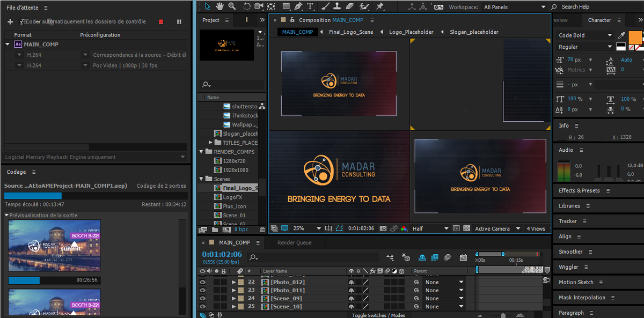The width and height of the screenshot is (644, 318).
Task: Select the Character panel tab
Action: click(599, 20)
